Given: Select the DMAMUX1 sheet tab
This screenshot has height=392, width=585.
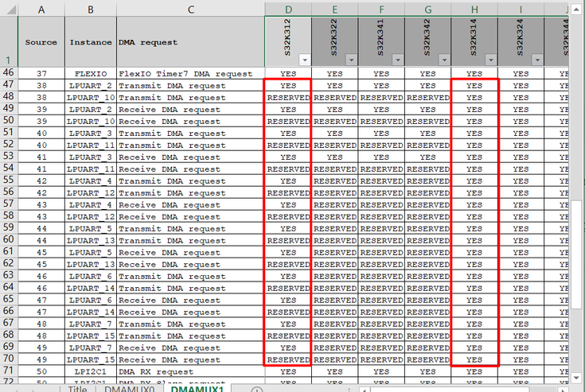Looking at the screenshot, I should [197, 389].
